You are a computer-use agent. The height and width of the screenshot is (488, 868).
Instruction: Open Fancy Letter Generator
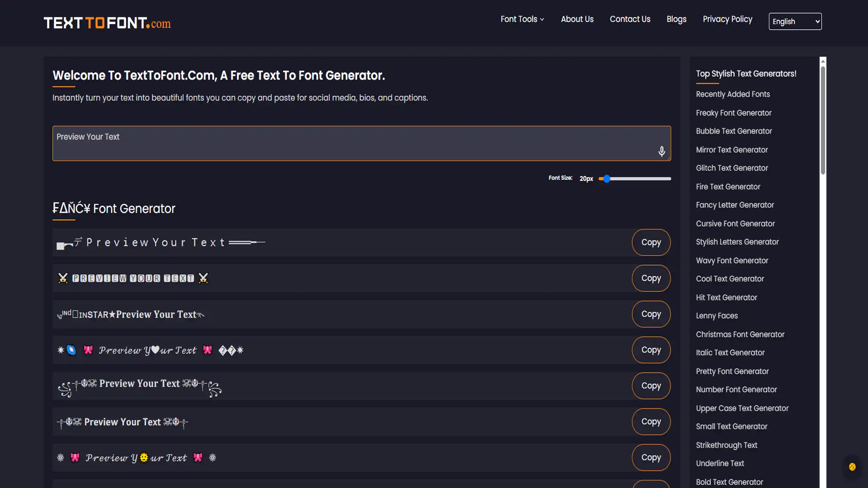[x=735, y=205]
